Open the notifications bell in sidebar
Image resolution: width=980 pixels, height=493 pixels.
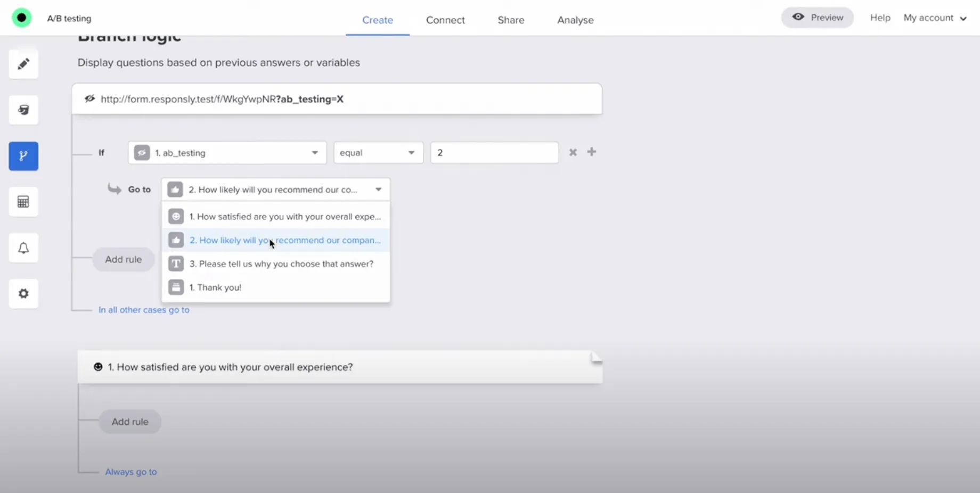[23, 248]
